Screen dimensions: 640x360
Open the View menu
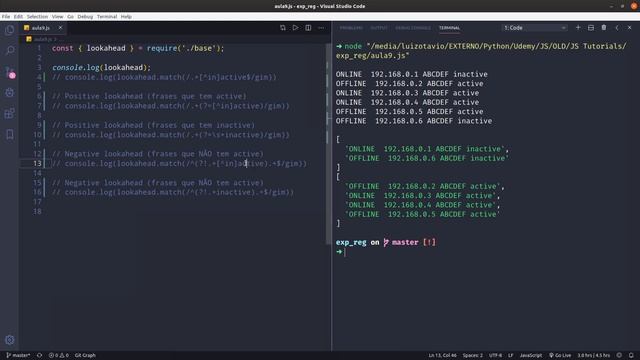tap(58, 17)
